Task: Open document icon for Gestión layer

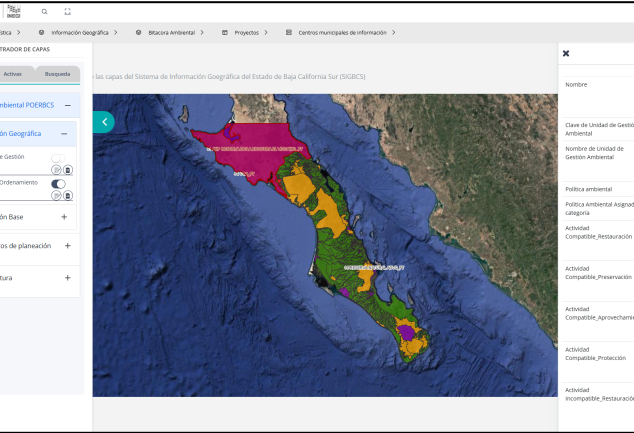Action: tap(68, 170)
